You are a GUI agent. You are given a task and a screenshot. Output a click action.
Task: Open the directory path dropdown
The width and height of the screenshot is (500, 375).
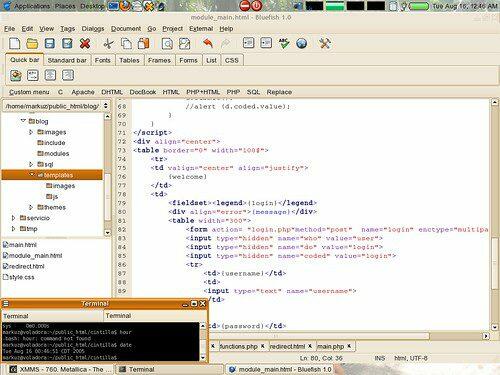pos(106,106)
